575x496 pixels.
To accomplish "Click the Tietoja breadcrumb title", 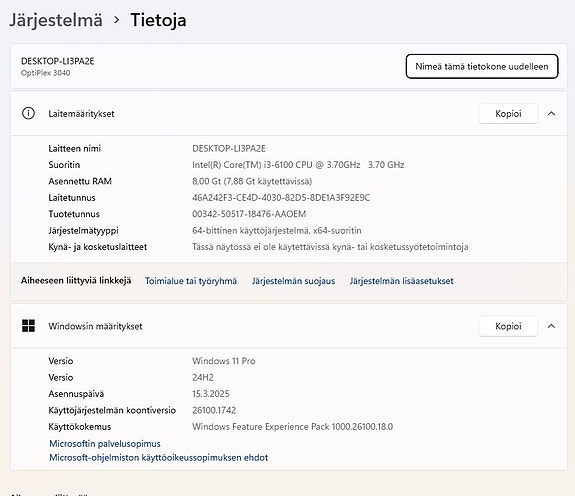I will pyautogui.click(x=158, y=20).
